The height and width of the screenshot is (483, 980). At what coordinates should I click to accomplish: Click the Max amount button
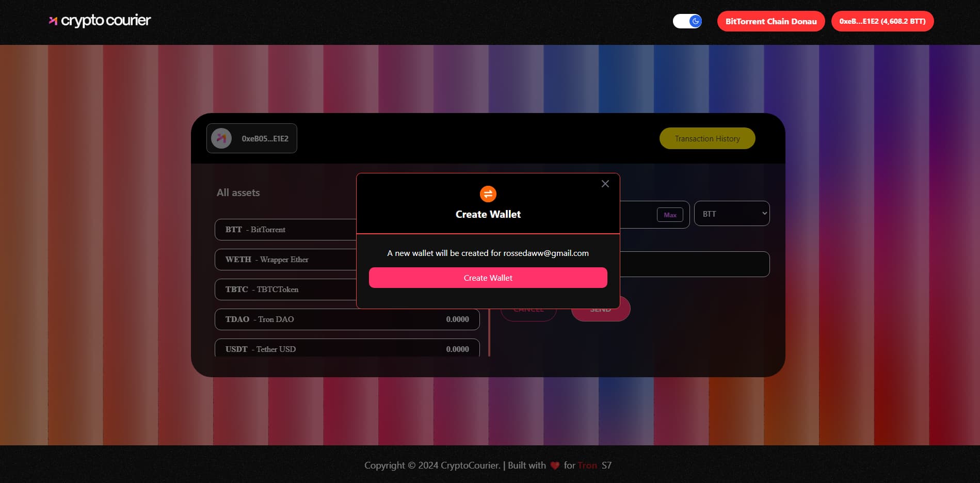coord(670,215)
